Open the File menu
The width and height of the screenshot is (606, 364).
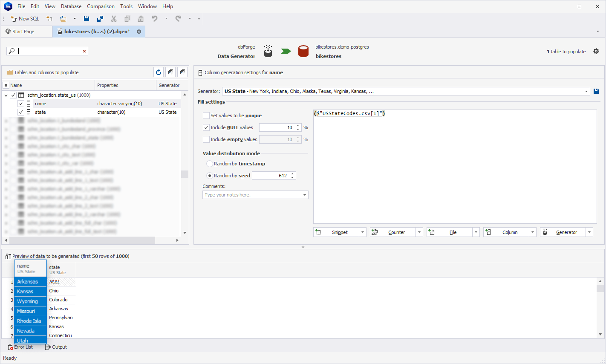(21, 6)
